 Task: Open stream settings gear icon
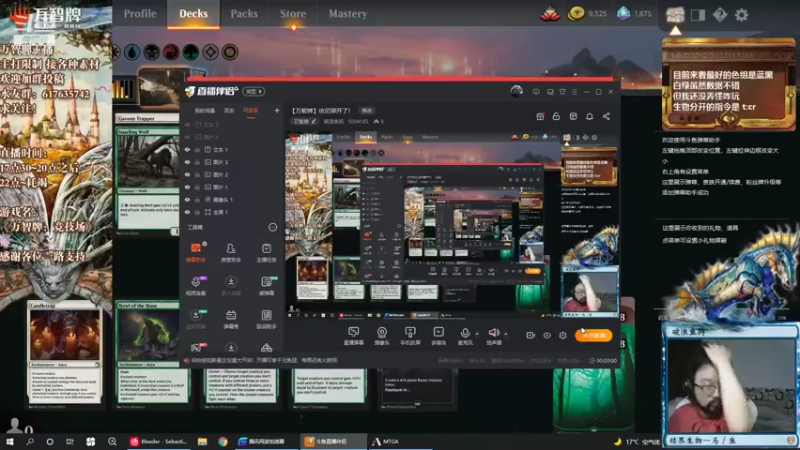563,335
